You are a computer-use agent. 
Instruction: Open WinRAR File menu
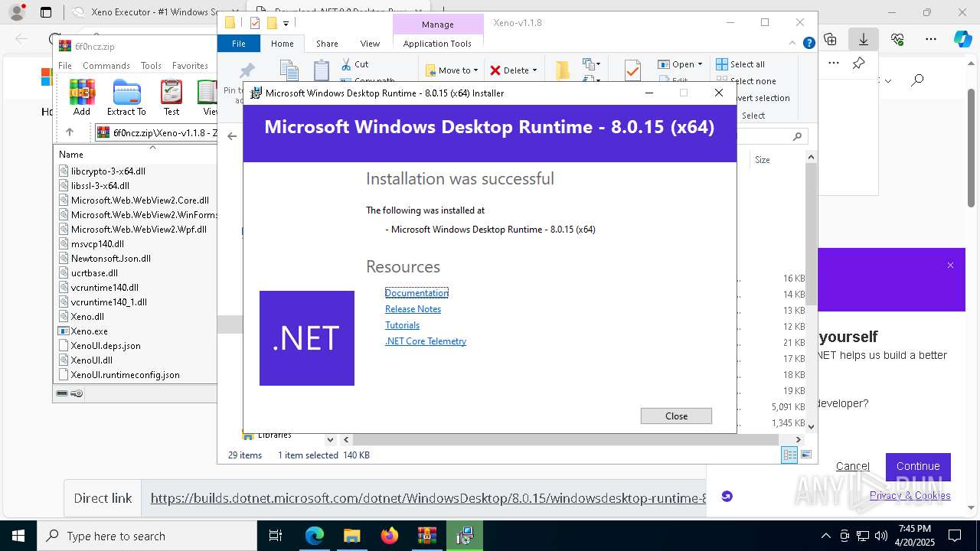coord(65,66)
